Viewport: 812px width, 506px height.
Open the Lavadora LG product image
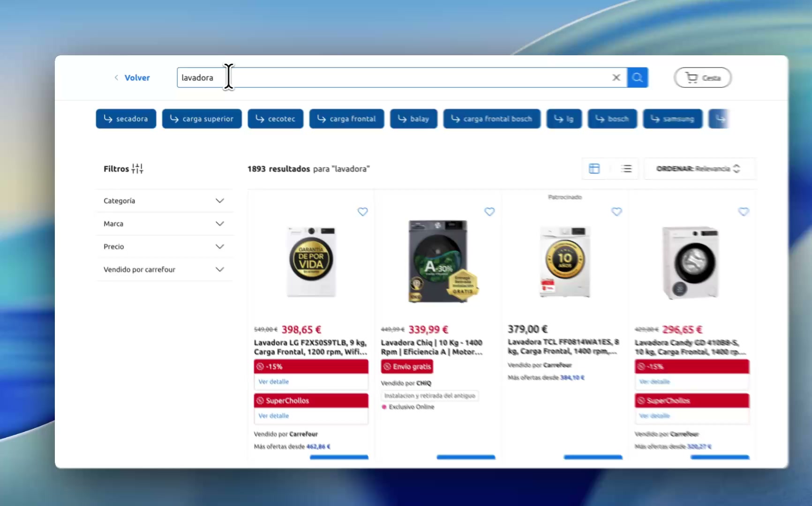(311, 261)
